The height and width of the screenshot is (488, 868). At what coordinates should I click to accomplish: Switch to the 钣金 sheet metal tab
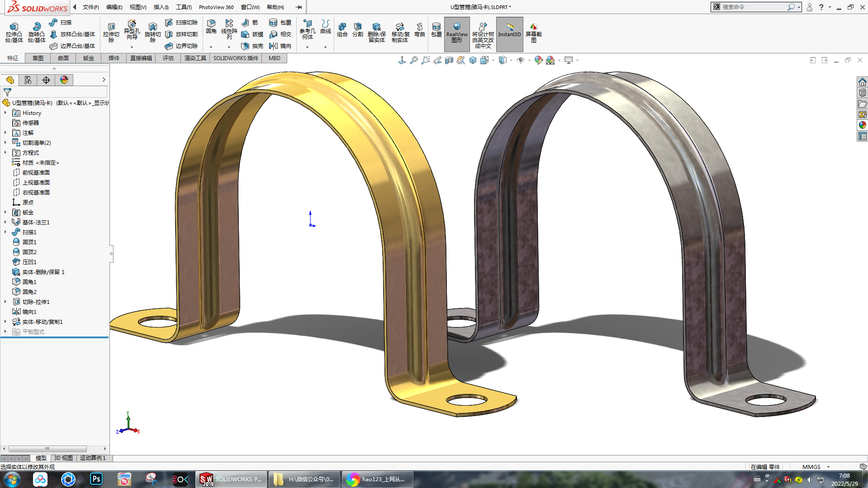[x=88, y=58]
